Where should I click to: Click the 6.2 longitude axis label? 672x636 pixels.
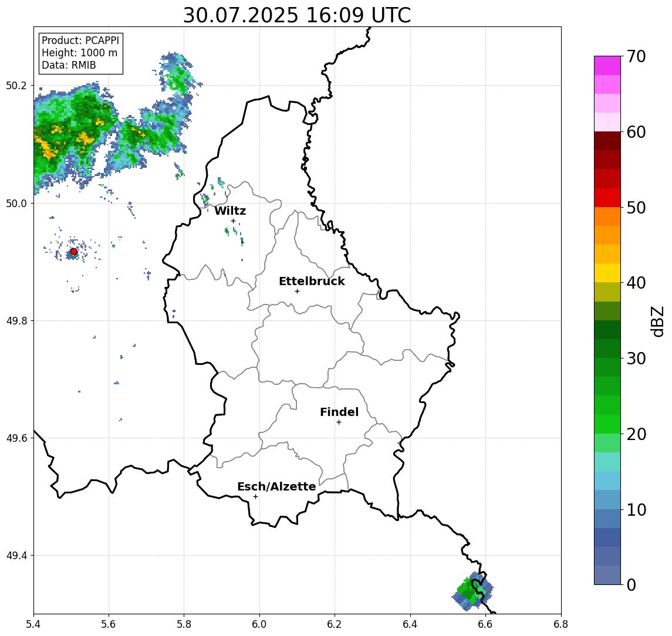click(x=335, y=624)
